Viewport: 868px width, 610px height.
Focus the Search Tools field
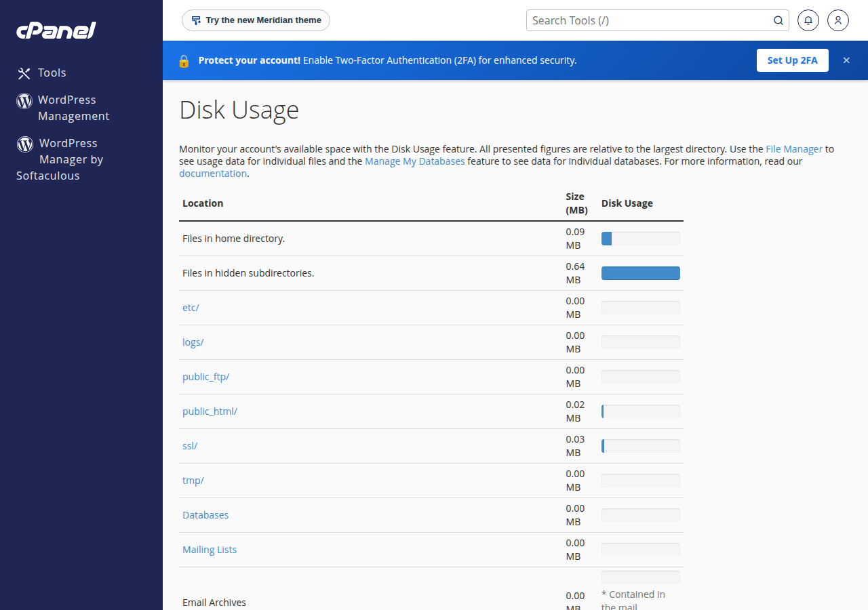(x=657, y=20)
